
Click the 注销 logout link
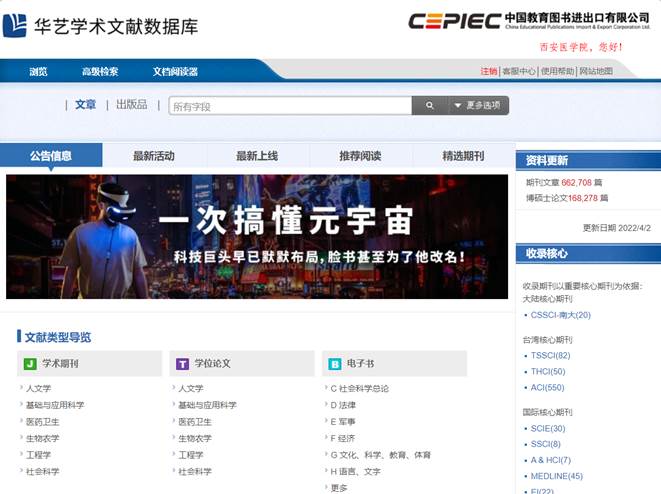pyautogui.click(x=489, y=71)
